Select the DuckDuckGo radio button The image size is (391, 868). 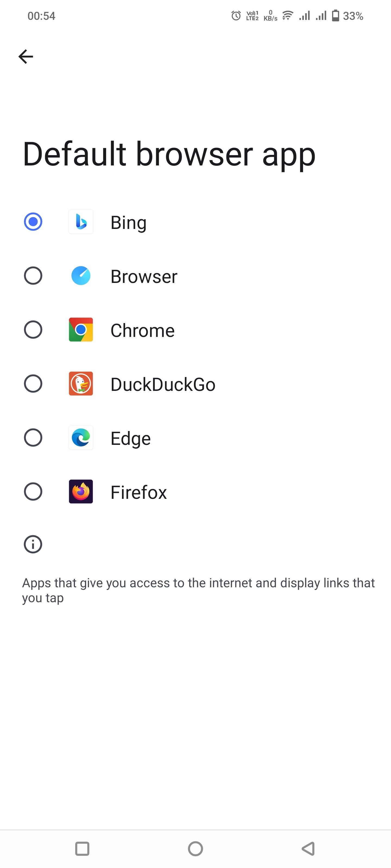33,384
